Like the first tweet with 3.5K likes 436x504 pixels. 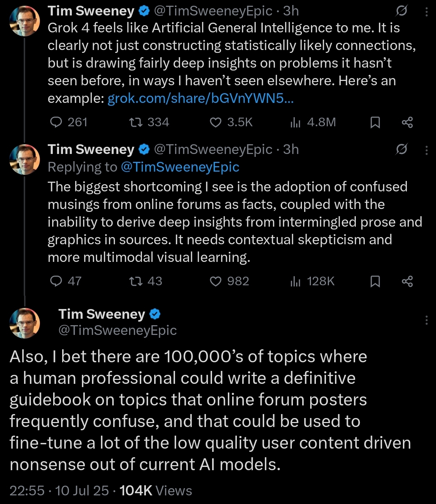(x=231, y=123)
